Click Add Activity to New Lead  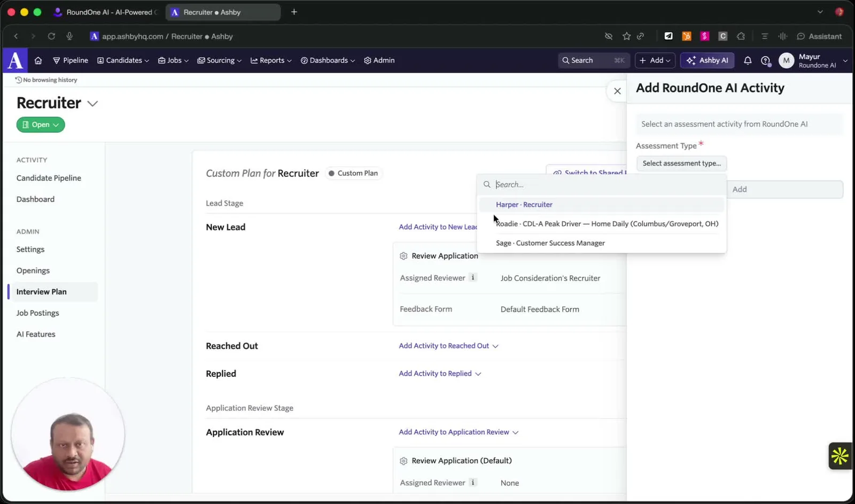pos(438,227)
